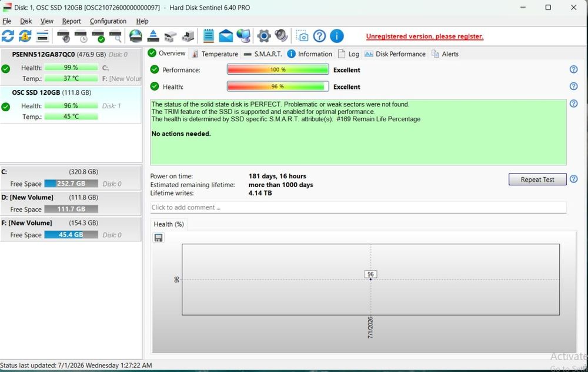
Task: Open the View menu
Action: [x=47, y=21]
